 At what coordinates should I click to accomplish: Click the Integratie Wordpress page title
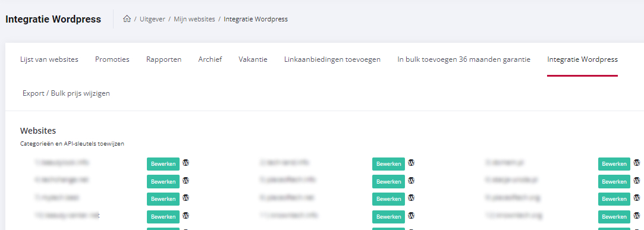pyautogui.click(x=53, y=19)
